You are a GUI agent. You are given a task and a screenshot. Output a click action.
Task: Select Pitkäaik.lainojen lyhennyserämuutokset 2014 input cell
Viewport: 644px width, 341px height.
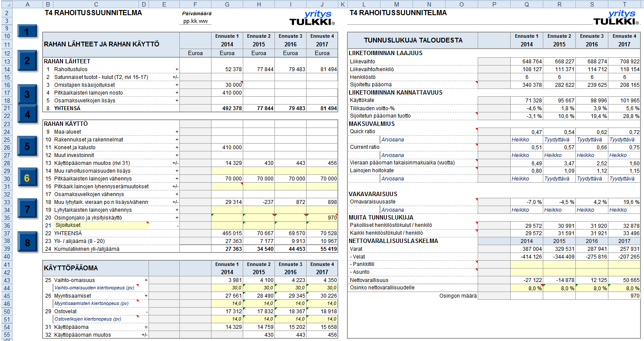click(x=227, y=186)
